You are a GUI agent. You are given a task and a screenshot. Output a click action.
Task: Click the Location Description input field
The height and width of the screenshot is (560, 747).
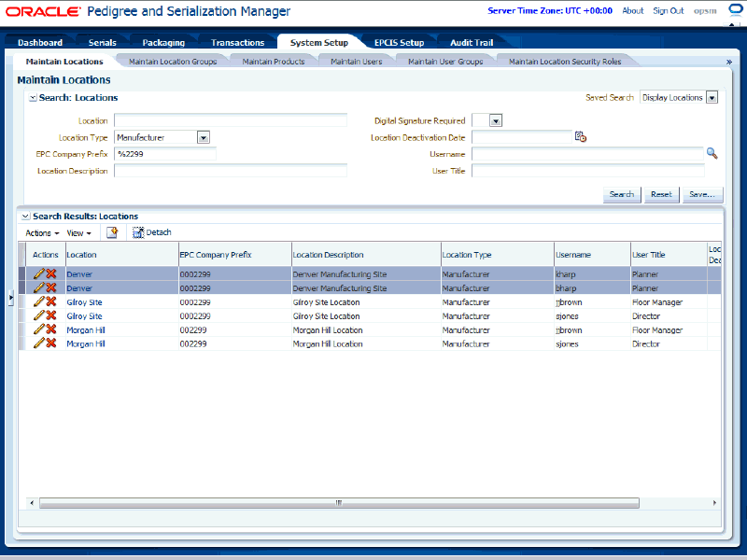click(x=231, y=171)
